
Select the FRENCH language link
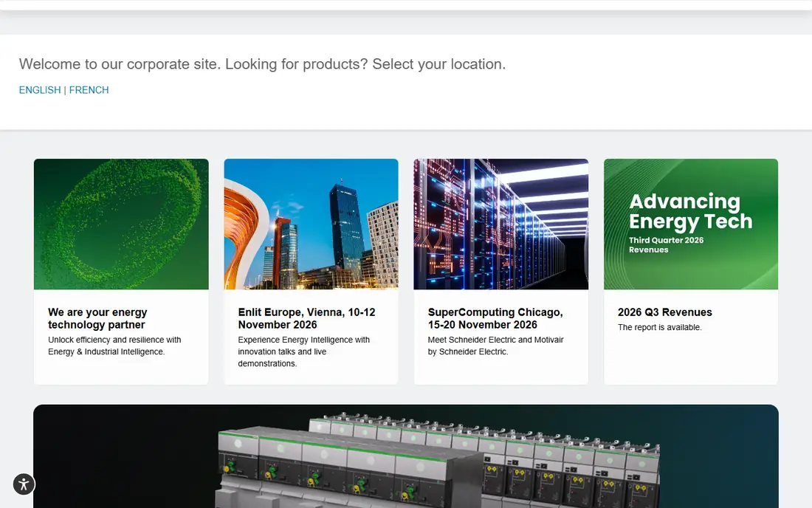(89, 90)
